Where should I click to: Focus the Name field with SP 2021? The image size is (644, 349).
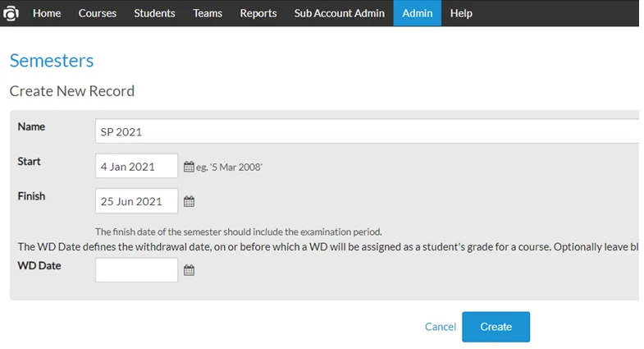pos(368,131)
